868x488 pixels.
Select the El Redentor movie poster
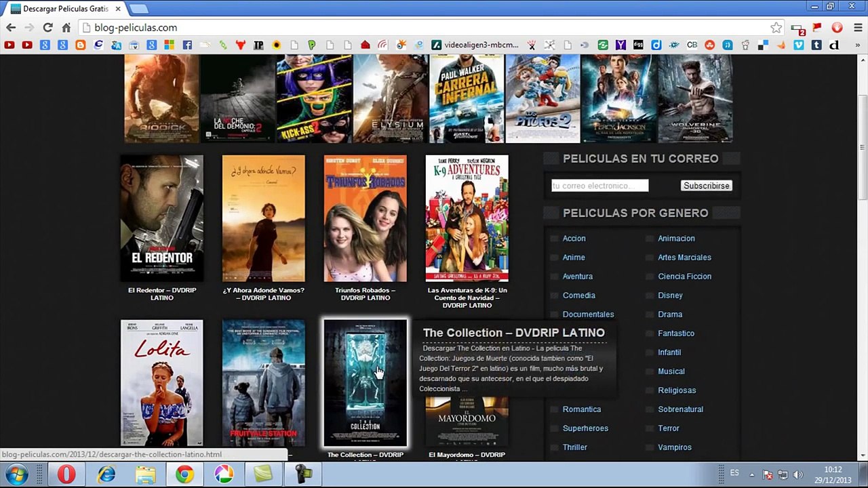161,218
